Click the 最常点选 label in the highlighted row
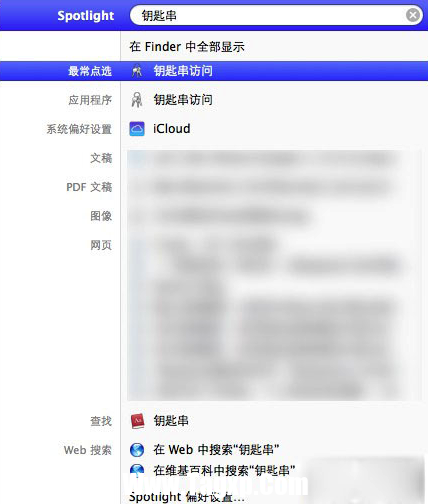The image size is (428, 504). (90, 71)
